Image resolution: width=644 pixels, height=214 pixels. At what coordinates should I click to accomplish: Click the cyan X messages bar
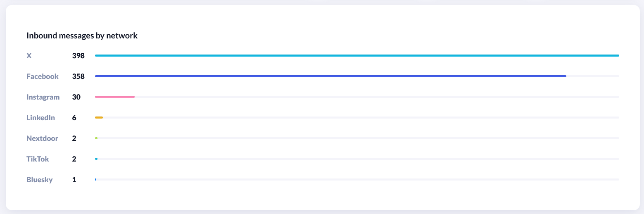[x=356, y=55]
